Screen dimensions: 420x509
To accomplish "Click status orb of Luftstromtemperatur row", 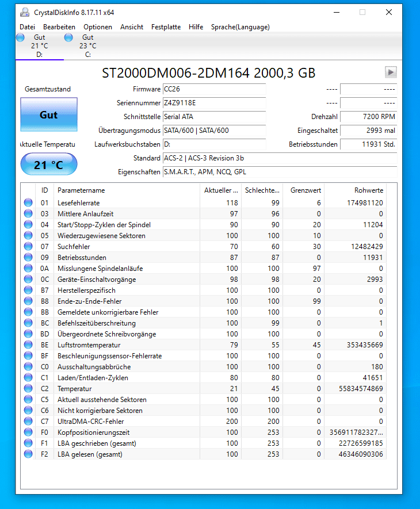I will coord(28,345).
